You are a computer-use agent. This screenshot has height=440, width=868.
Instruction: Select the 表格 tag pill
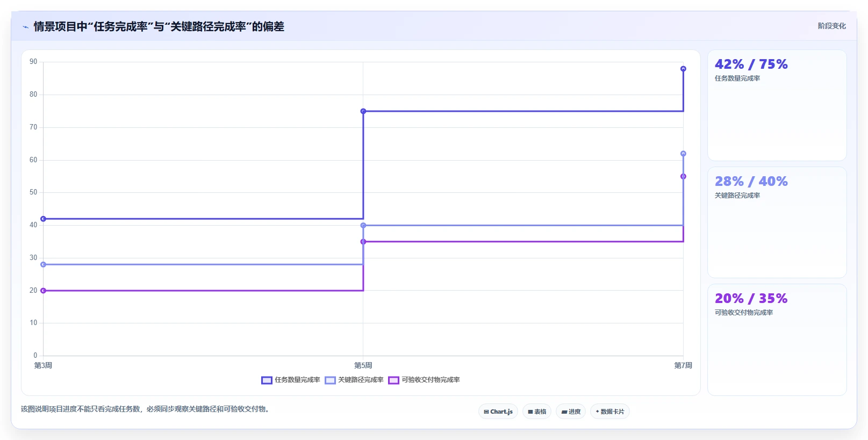(x=537, y=412)
